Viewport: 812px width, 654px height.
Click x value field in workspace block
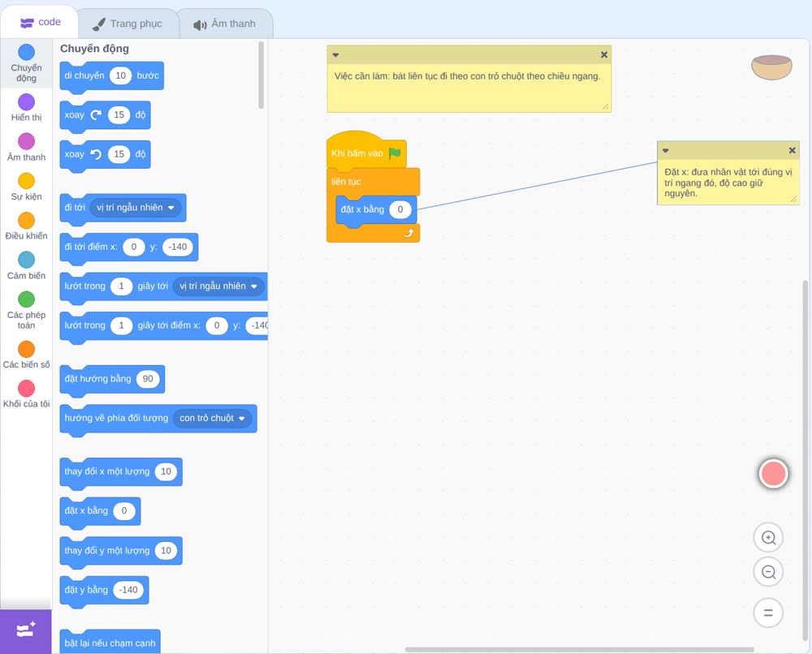tap(400, 209)
